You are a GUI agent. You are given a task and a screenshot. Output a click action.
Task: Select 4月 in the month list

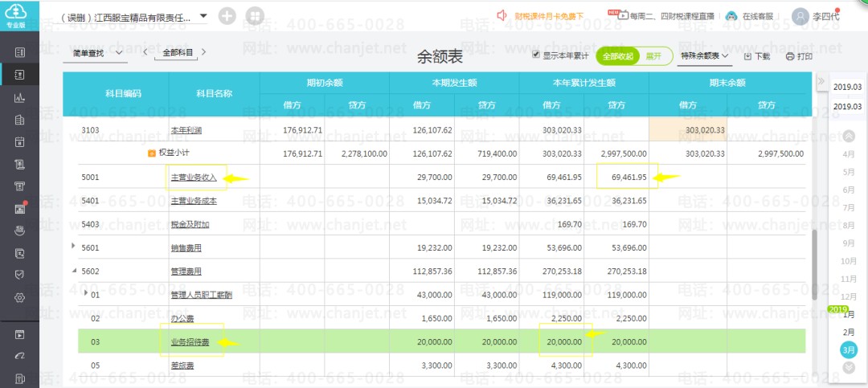[x=848, y=154]
